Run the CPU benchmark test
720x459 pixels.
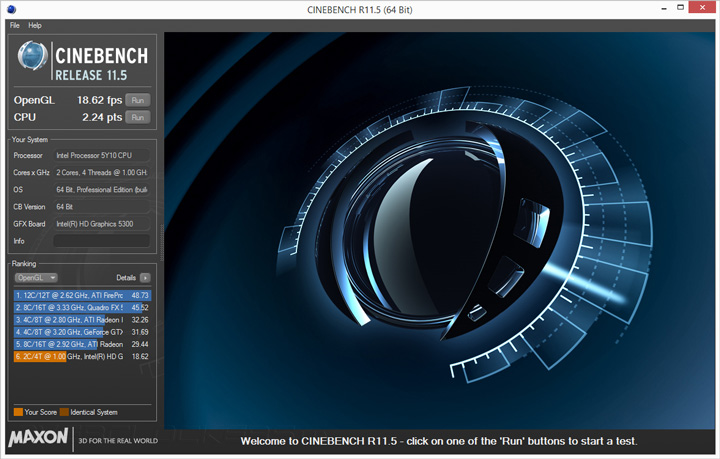click(138, 117)
